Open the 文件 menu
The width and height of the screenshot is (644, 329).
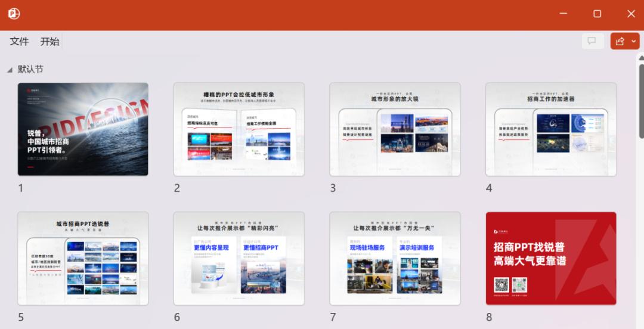(x=19, y=42)
